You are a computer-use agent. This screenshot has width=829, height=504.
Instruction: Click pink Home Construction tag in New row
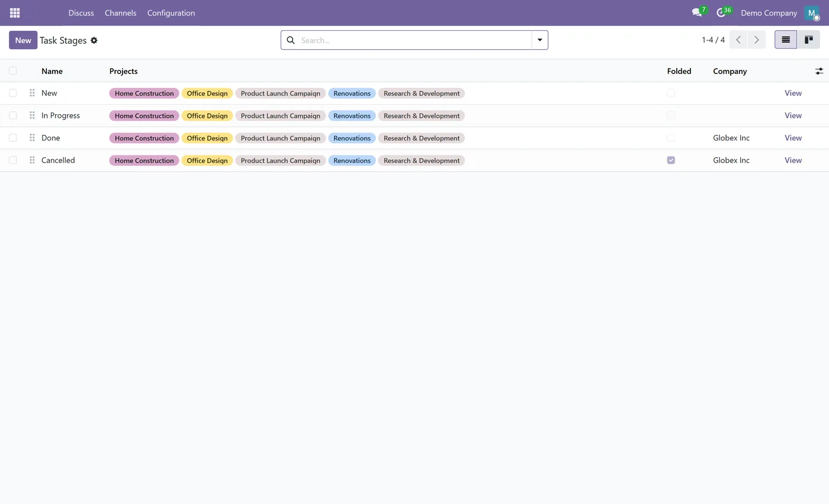point(144,93)
